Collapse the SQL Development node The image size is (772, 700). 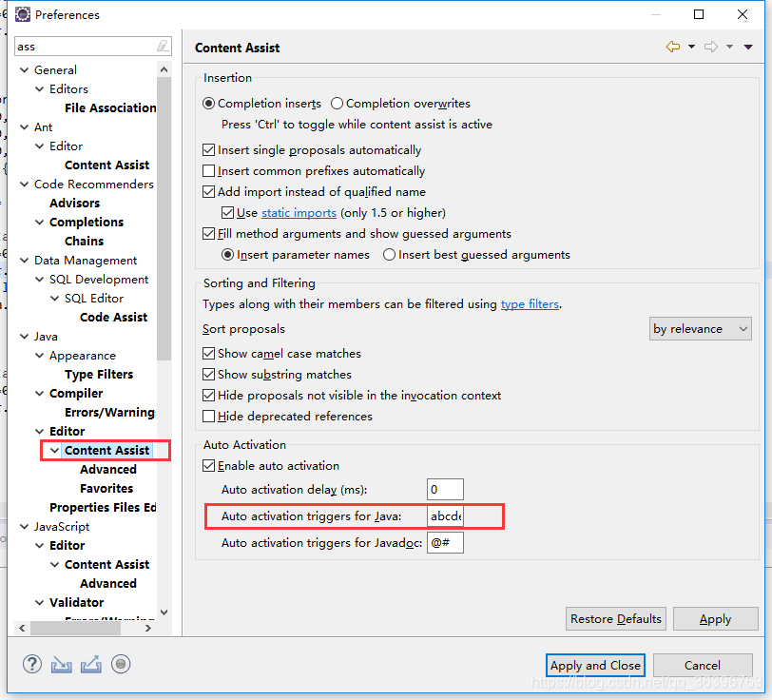(x=39, y=280)
